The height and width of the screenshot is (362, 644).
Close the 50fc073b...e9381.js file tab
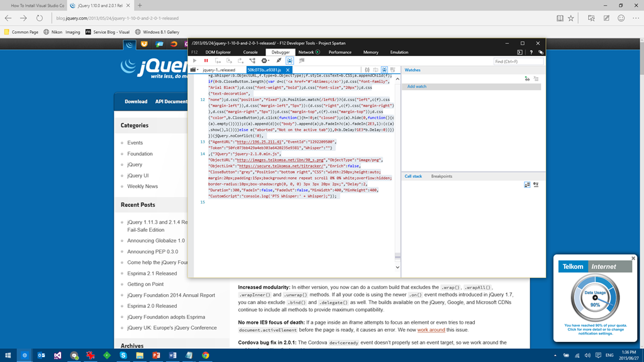(x=288, y=70)
